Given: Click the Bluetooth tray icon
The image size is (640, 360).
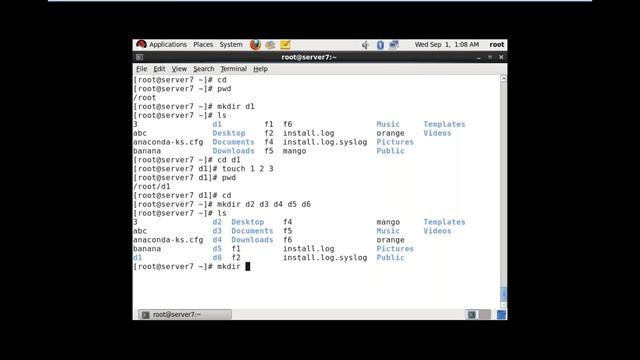Looking at the screenshot, I should tap(380, 45).
